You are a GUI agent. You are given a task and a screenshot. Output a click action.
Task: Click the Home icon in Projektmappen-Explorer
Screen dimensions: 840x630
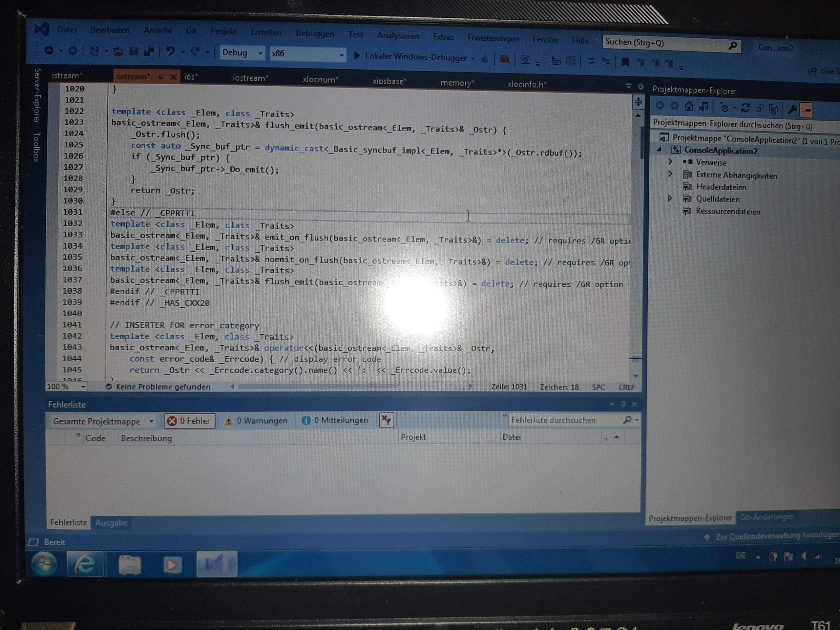[x=689, y=107]
